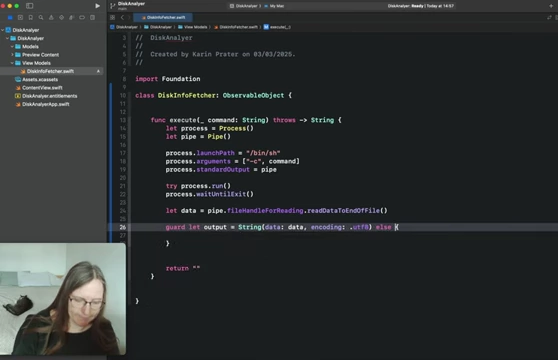
Task: Click readDataToEndOfFile() in line 24
Action: coord(347,211)
